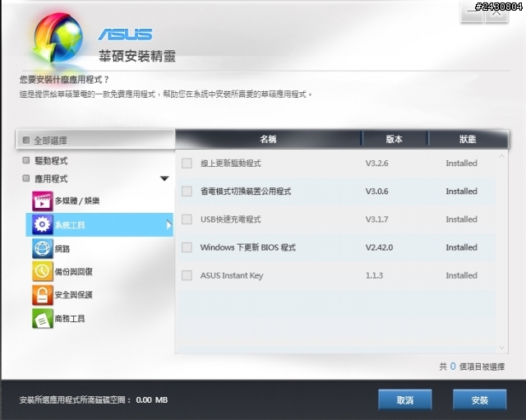Click the security and protection lock icon

tap(42, 295)
